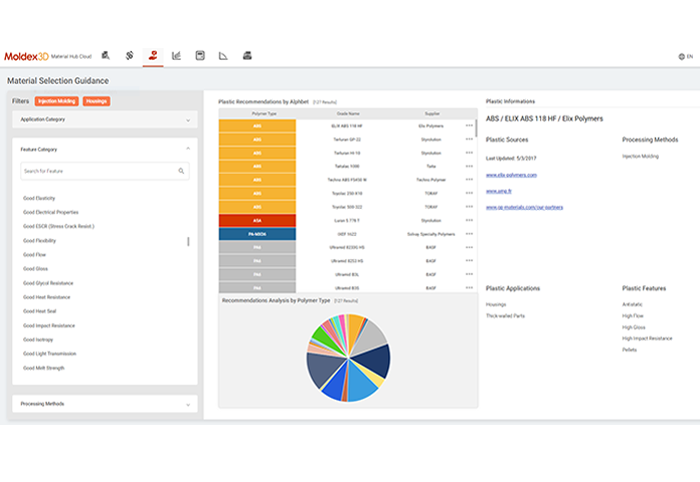
Task: Click the globe language EN icon
Action: pyautogui.click(x=685, y=57)
